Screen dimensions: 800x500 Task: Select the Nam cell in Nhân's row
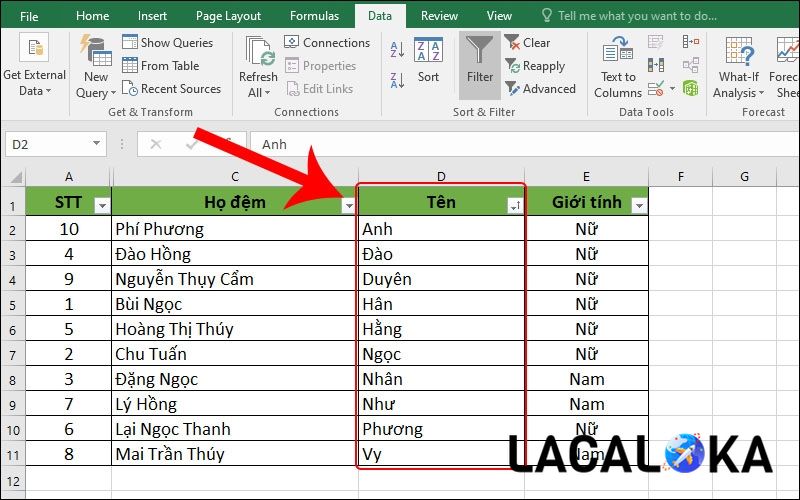(587, 379)
